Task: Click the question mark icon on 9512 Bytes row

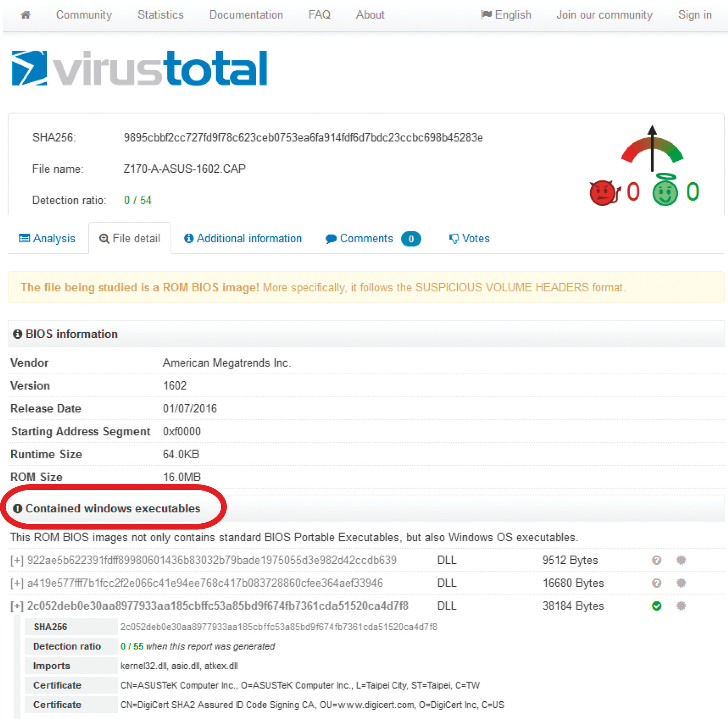Action: coord(656,560)
